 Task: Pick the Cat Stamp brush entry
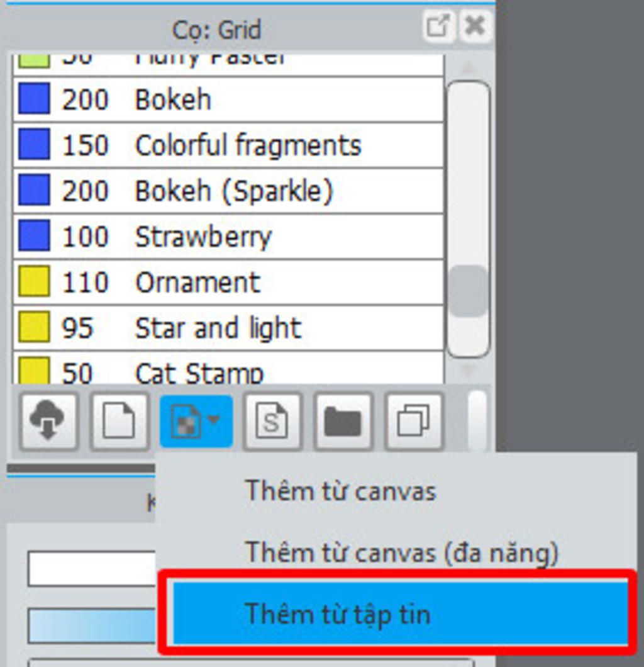(228, 368)
